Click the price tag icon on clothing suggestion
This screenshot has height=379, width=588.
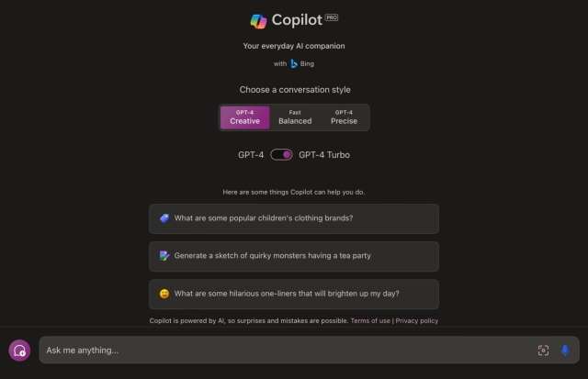tap(164, 218)
